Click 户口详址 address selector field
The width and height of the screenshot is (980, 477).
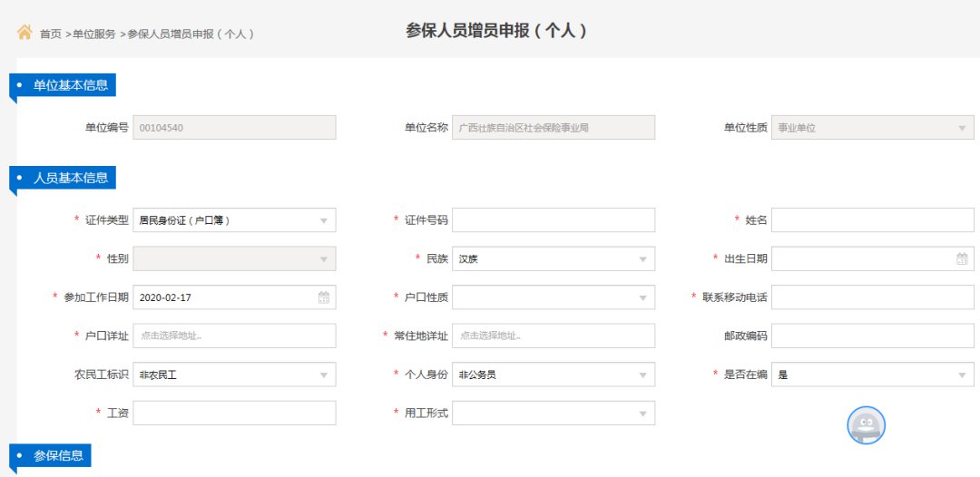pos(234,336)
